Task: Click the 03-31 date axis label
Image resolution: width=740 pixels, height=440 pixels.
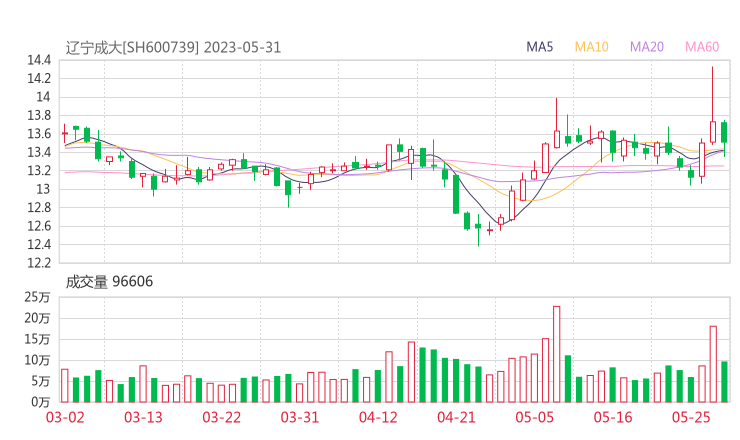Action: coord(300,417)
